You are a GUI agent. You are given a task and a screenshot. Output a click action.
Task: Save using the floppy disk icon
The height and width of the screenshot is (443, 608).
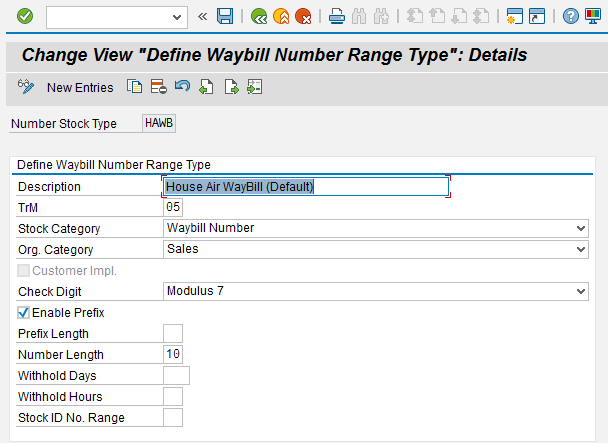[x=225, y=16]
